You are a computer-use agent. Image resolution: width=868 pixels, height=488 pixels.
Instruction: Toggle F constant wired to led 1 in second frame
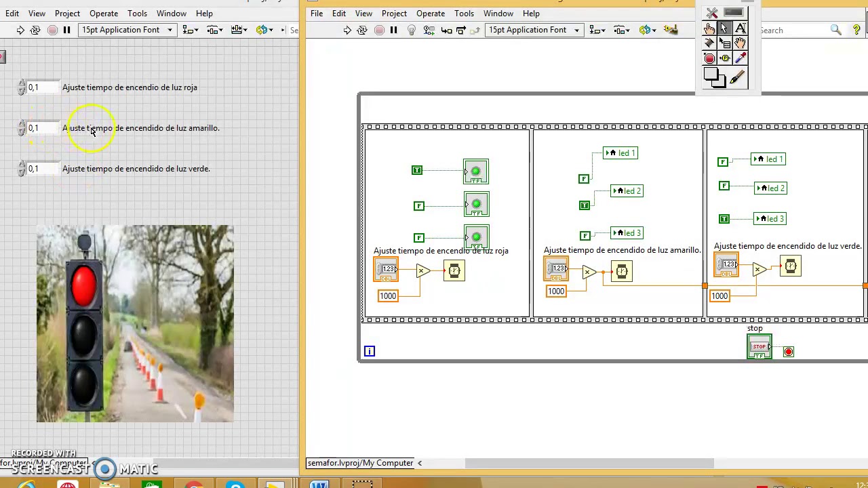pyautogui.click(x=583, y=179)
